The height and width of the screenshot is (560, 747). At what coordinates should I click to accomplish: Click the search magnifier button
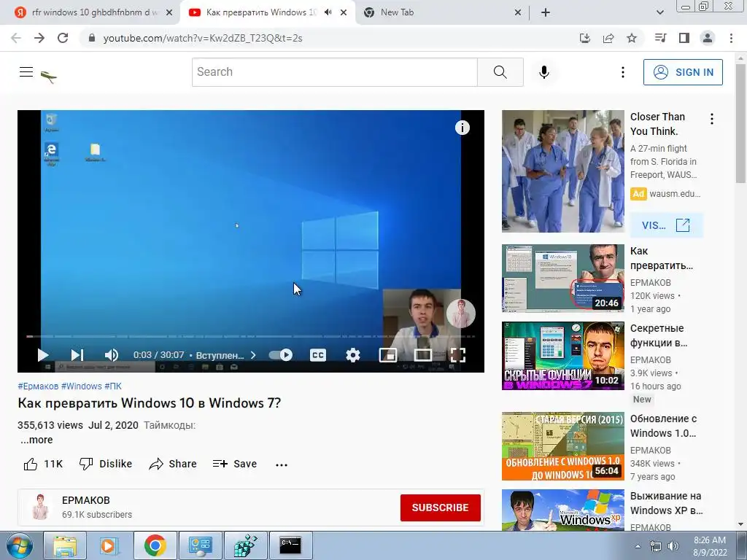click(500, 72)
